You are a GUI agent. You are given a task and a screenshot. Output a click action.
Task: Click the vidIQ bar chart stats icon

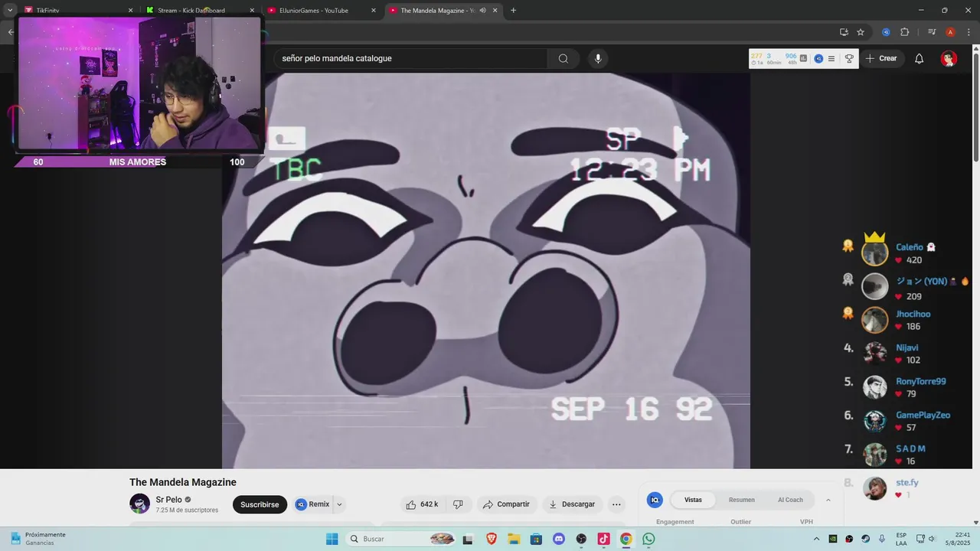click(x=804, y=58)
